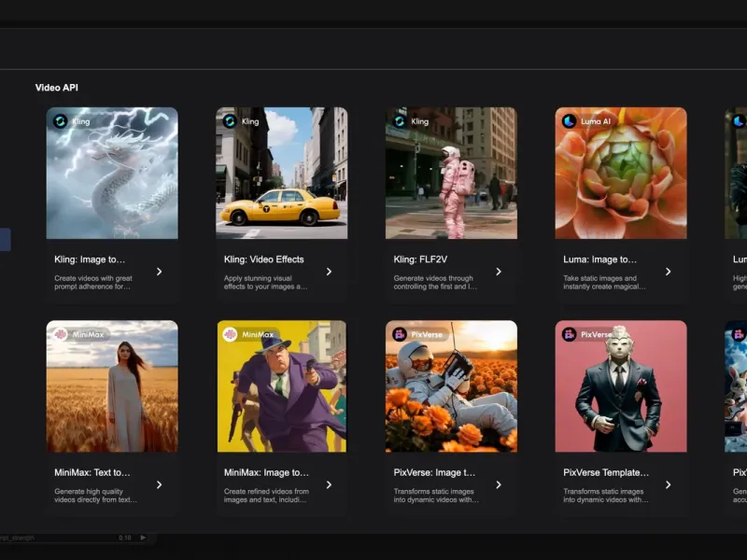This screenshot has width=747, height=560.
Task: Open the MiniMax: Text to… chevron arrow
Action: coord(159,484)
